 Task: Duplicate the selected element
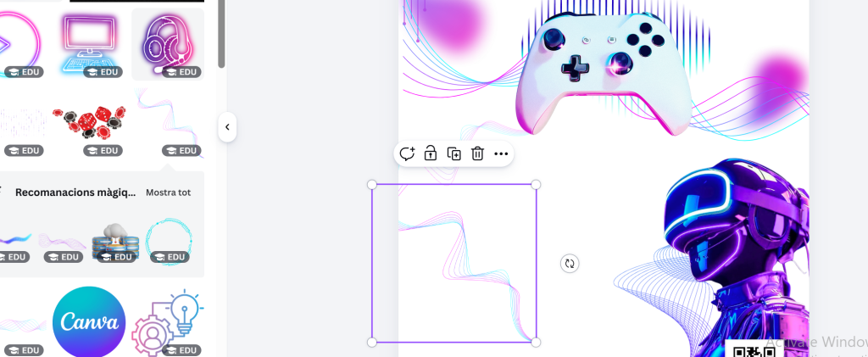[454, 153]
